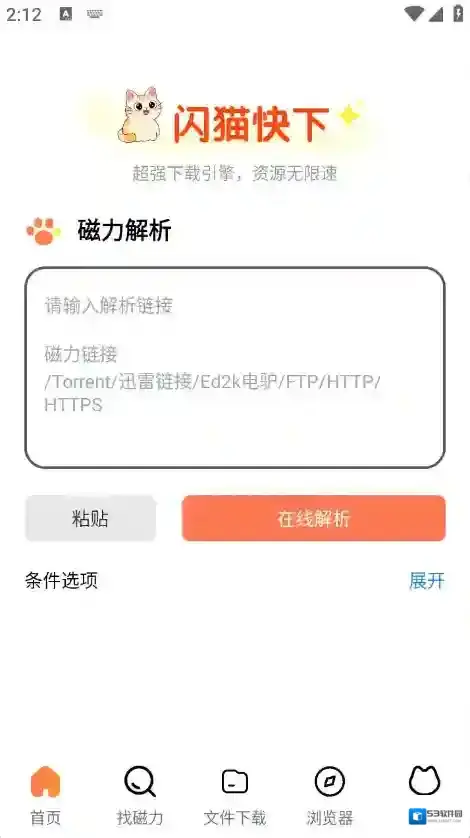The height and width of the screenshot is (838, 470).
Task: Open the magnet search magnifier icon
Action: pos(140,782)
